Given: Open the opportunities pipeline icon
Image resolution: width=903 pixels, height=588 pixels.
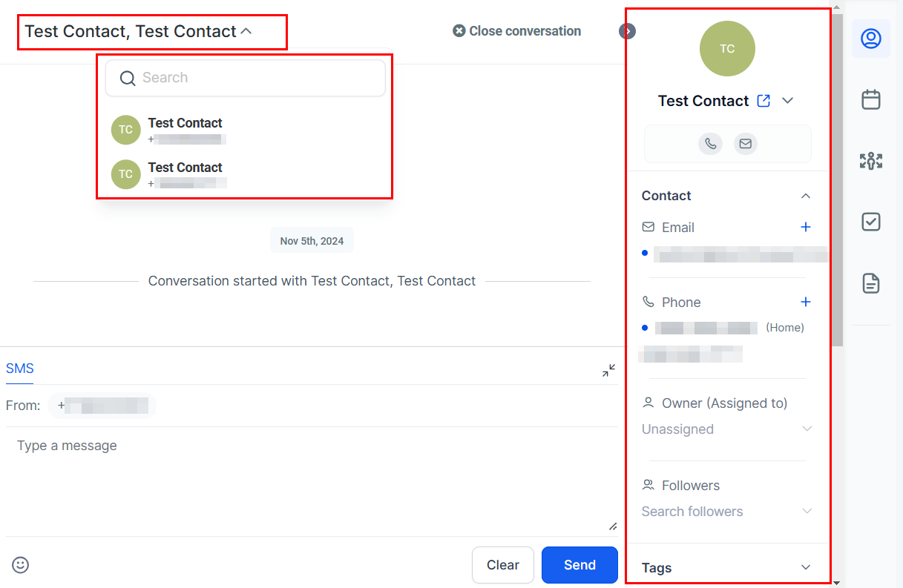Looking at the screenshot, I should [x=870, y=161].
